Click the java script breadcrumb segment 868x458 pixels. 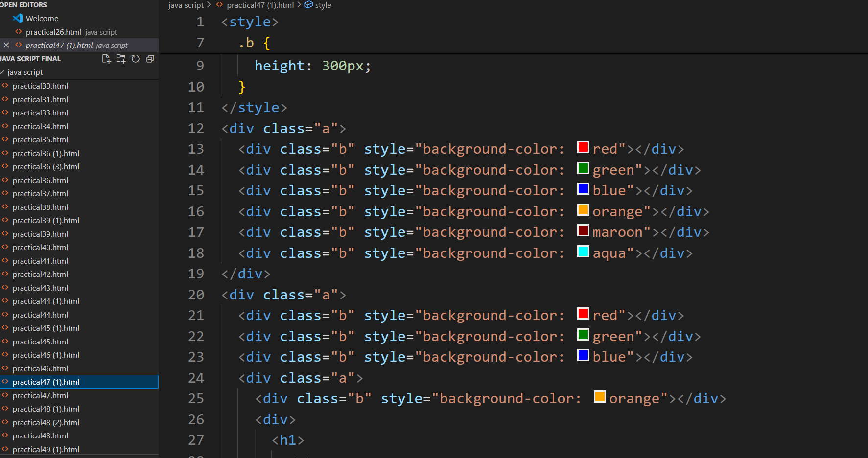[x=186, y=5]
